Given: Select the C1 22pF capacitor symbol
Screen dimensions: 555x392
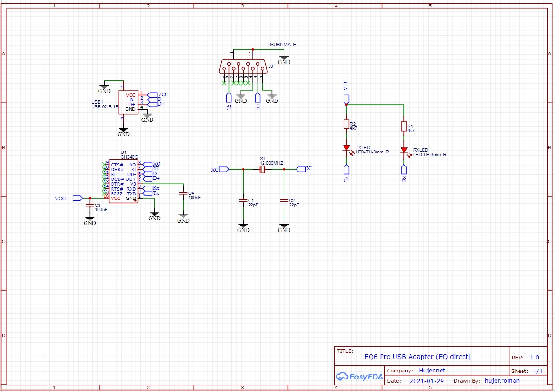Looking at the screenshot, I should tap(243, 201).
